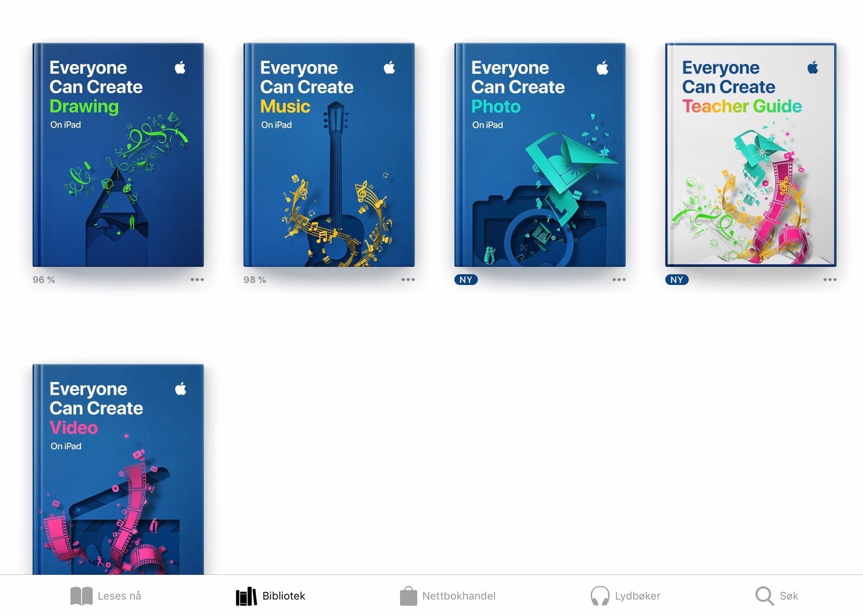
Task: Switch to the Nettbokhandel tab label
Action: [x=459, y=596]
